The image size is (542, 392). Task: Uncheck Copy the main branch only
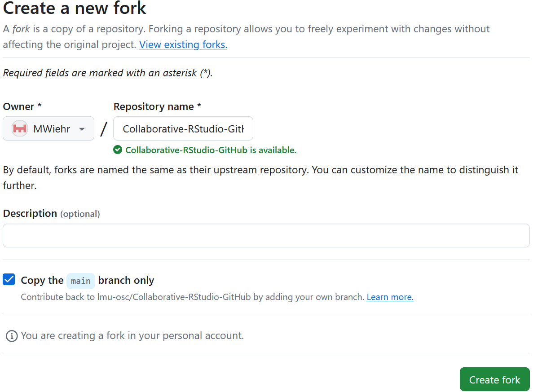[9, 279]
